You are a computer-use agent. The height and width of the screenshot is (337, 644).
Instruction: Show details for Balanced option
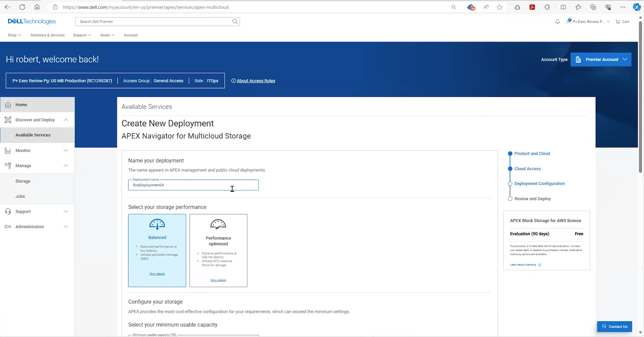(x=157, y=274)
